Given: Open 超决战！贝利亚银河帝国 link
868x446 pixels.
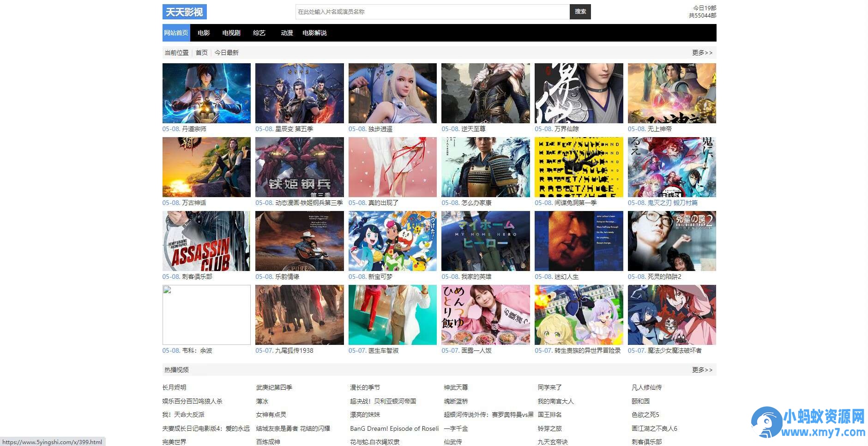Looking at the screenshot, I should 383,401.
